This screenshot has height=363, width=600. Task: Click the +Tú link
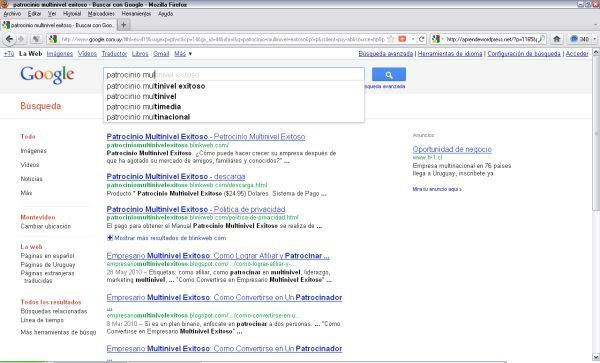coord(9,54)
